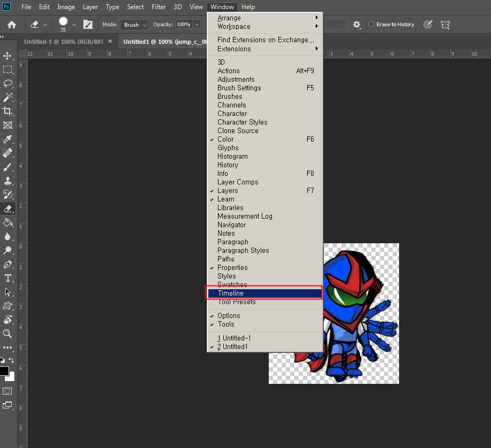The width and height of the screenshot is (491, 448).
Task: Toggle the Properties panel in Window menu
Action: click(265, 267)
